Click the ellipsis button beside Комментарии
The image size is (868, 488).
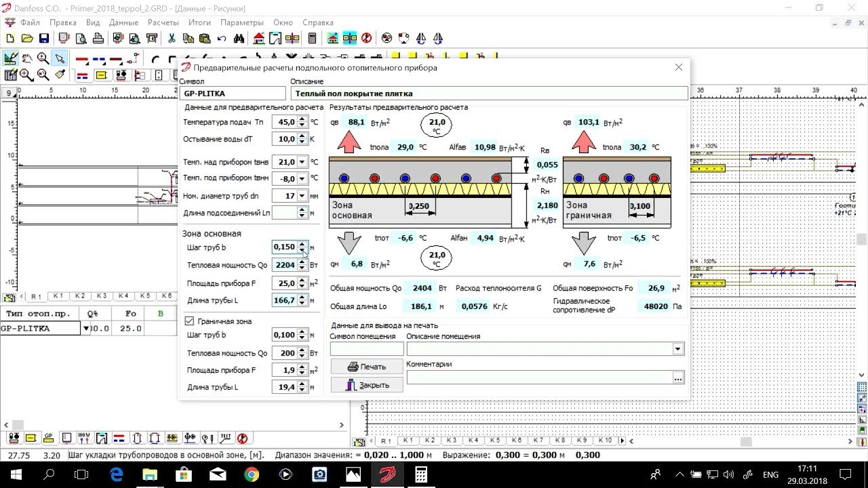[678, 378]
